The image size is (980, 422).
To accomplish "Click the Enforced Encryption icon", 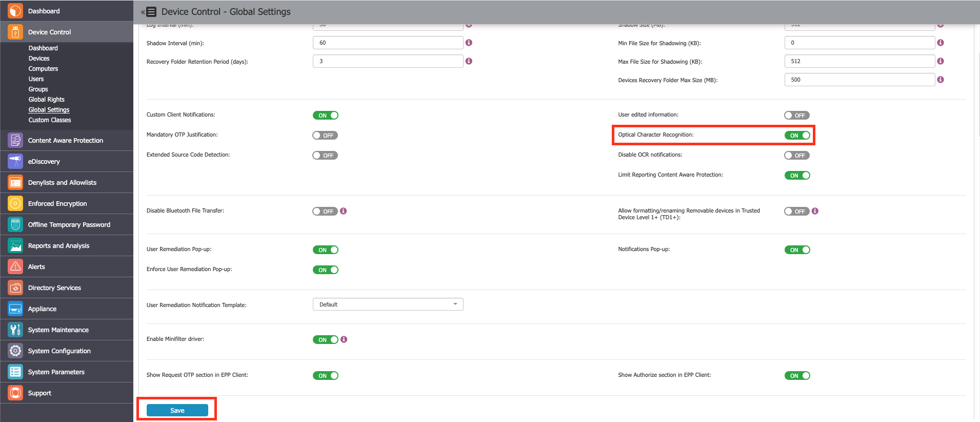I will tap(15, 203).
